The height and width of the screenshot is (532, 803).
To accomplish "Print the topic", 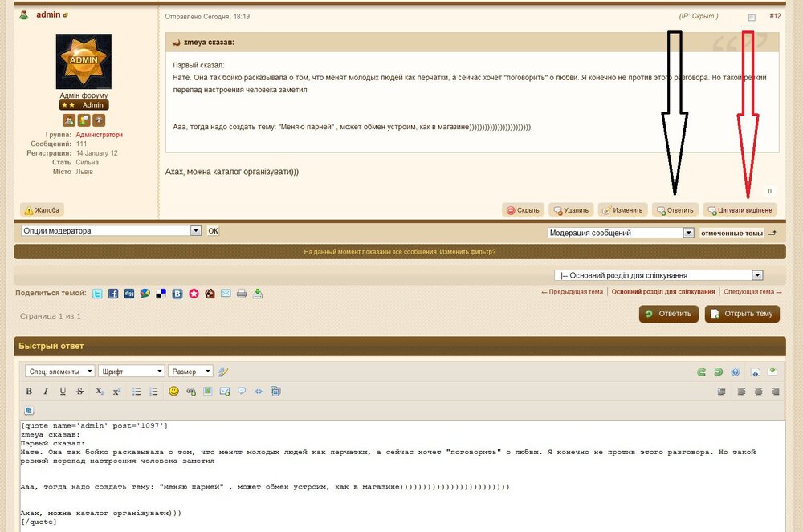I will pyautogui.click(x=241, y=293).
